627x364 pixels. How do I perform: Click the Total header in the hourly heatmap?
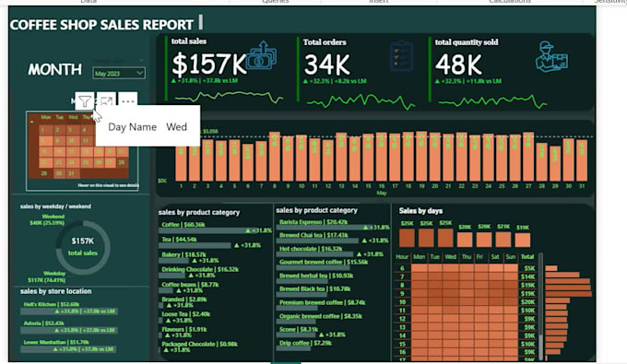(x=527, y=256)
